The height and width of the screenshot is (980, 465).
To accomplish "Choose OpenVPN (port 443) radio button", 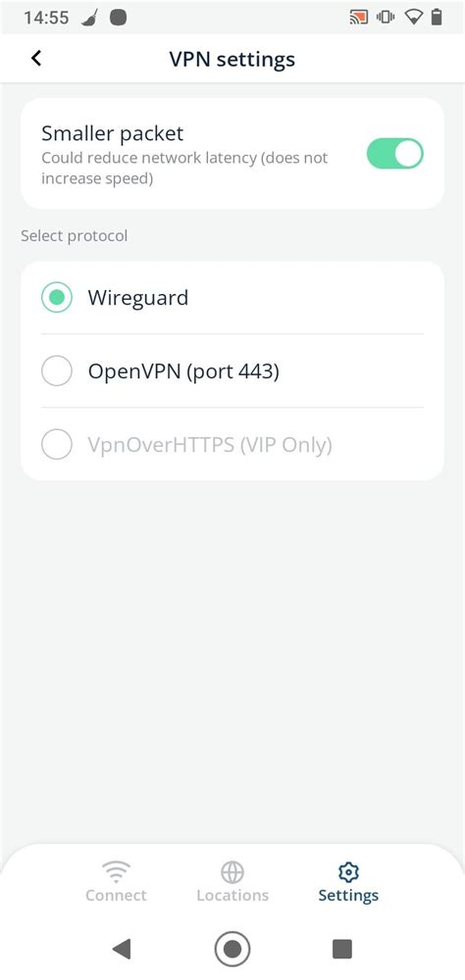I will point(57,371).
